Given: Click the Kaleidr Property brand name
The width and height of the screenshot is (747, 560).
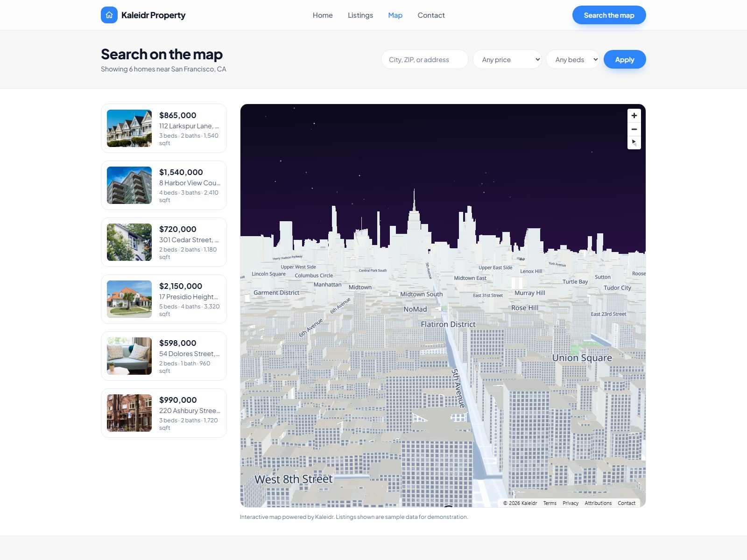Looking at the screenshot, I should (x=153, y=15).
